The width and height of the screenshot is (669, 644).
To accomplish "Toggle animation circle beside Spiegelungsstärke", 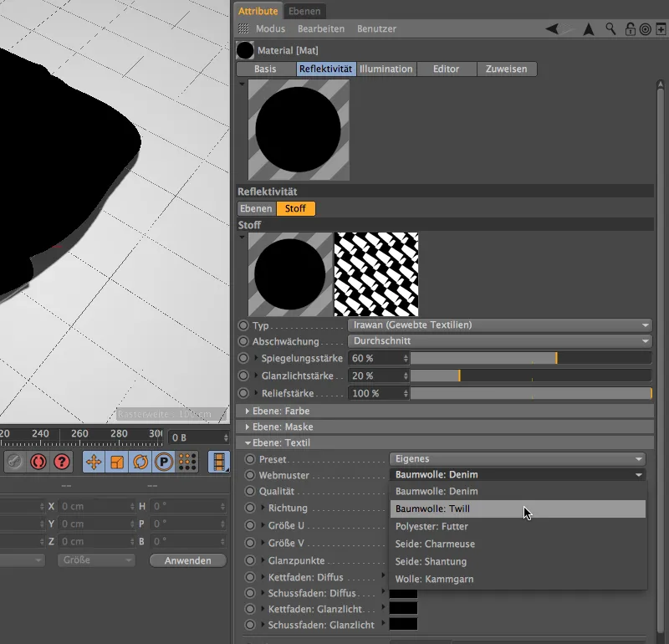I will click(x=243, y=358).
